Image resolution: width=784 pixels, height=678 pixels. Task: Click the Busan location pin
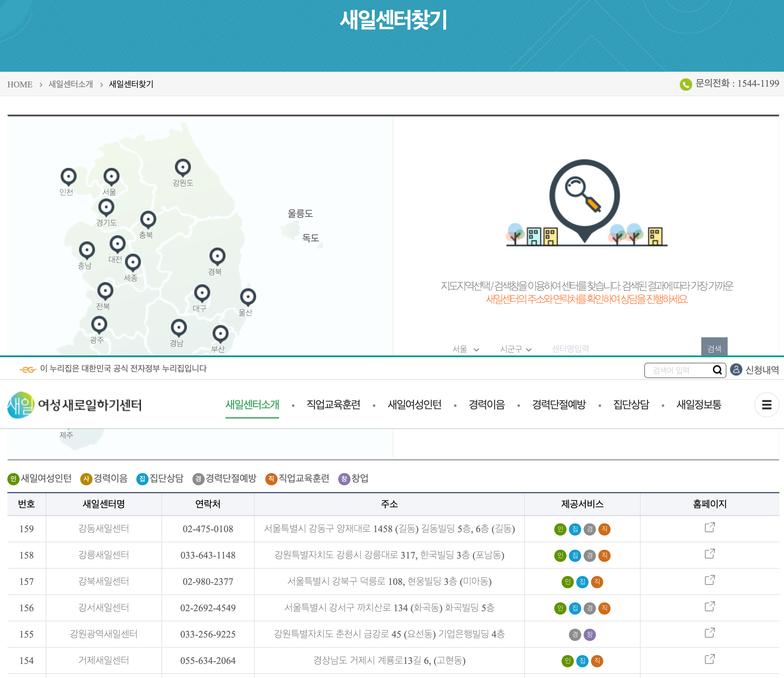[x=220, y=334]
